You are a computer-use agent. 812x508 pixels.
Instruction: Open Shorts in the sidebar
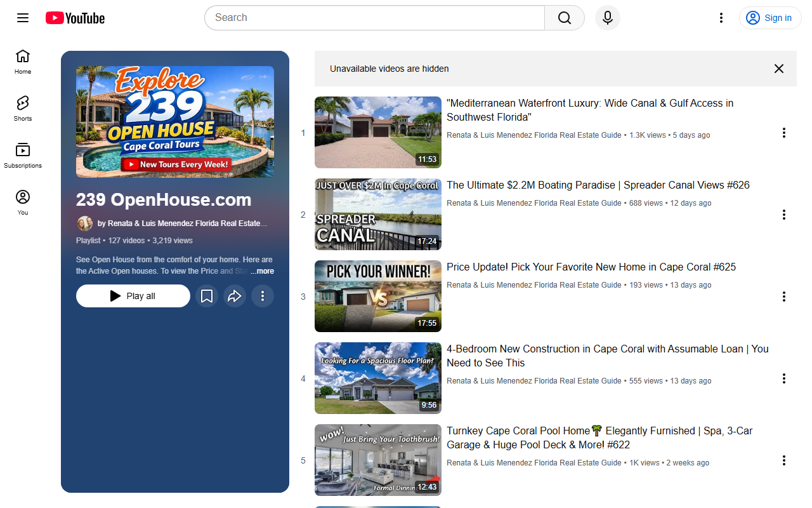pos(23,109)
